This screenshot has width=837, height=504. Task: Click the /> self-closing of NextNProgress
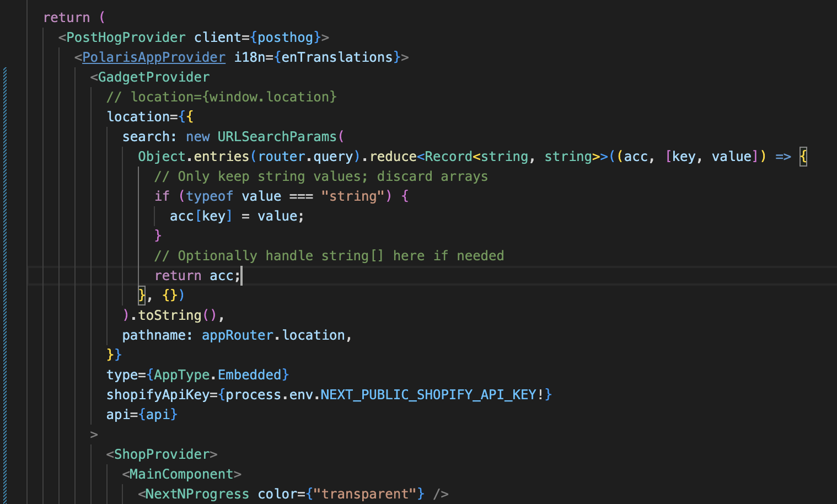(x=441, y=494)
